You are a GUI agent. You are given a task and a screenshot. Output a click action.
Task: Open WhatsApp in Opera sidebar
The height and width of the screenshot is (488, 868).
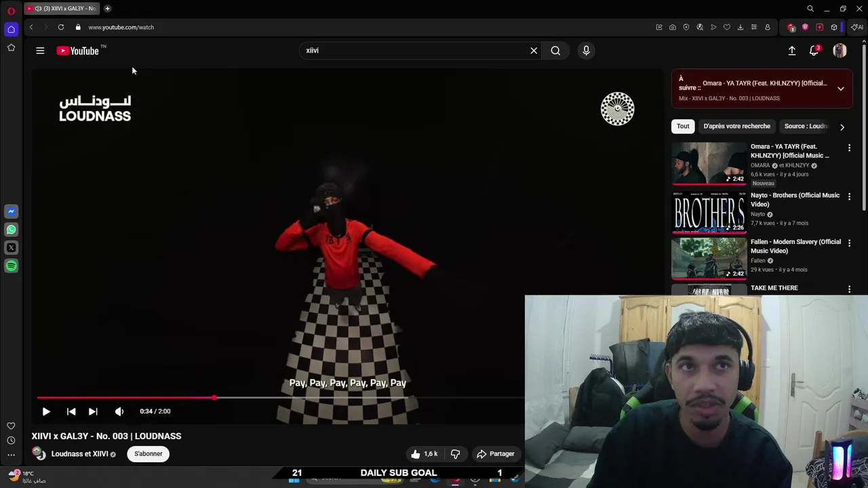pyautogui.click(x=11, y=230)
